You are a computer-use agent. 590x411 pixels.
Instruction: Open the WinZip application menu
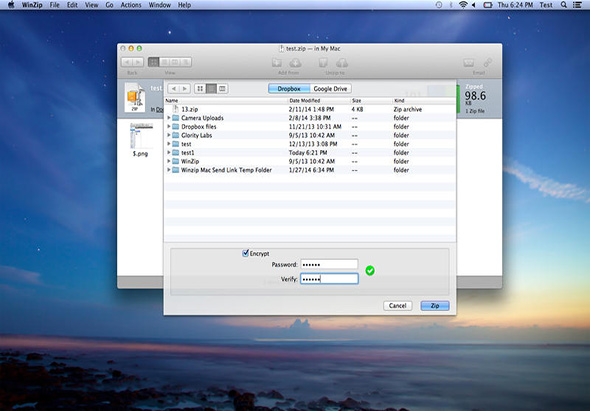pos(32,5)
